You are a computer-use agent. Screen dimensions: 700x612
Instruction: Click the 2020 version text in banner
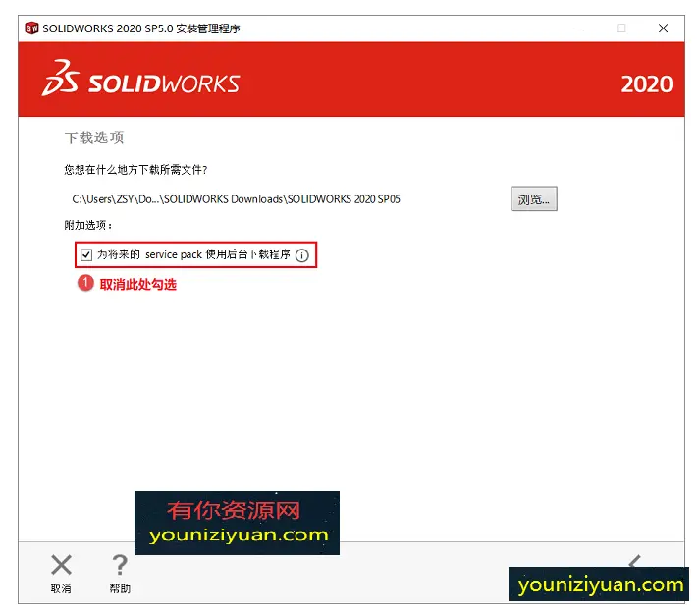[646, 83]
